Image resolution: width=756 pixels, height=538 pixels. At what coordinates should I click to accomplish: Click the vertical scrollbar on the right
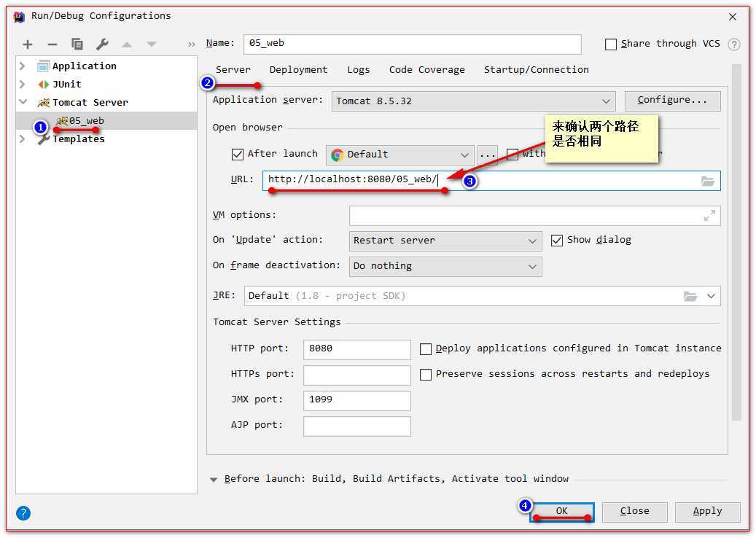click(736, 241)
